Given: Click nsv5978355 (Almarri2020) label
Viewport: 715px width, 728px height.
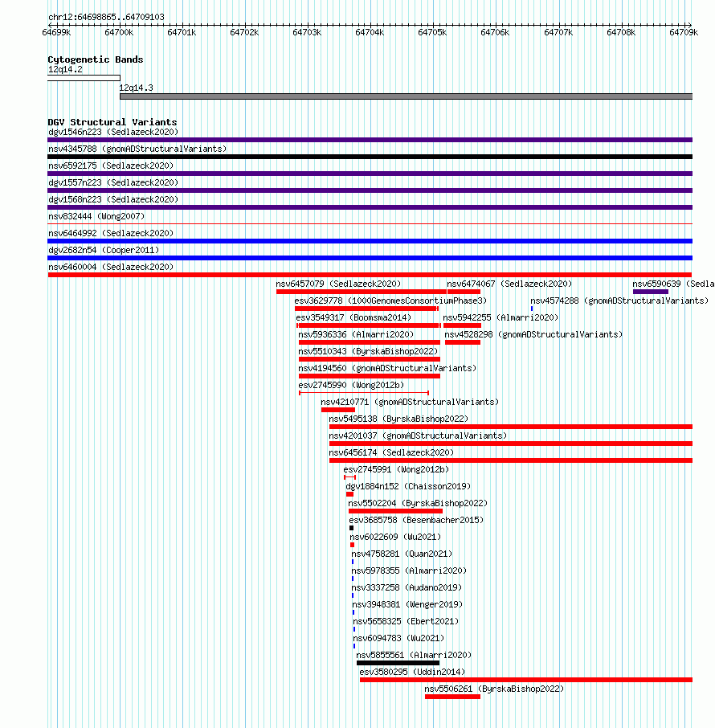Looking at the screenshot, I should pos(409,571).
